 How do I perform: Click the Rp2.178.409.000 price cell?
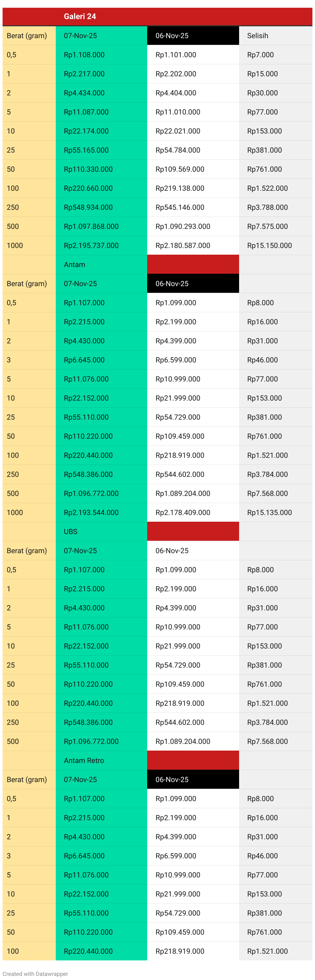[x=183, y=512]
